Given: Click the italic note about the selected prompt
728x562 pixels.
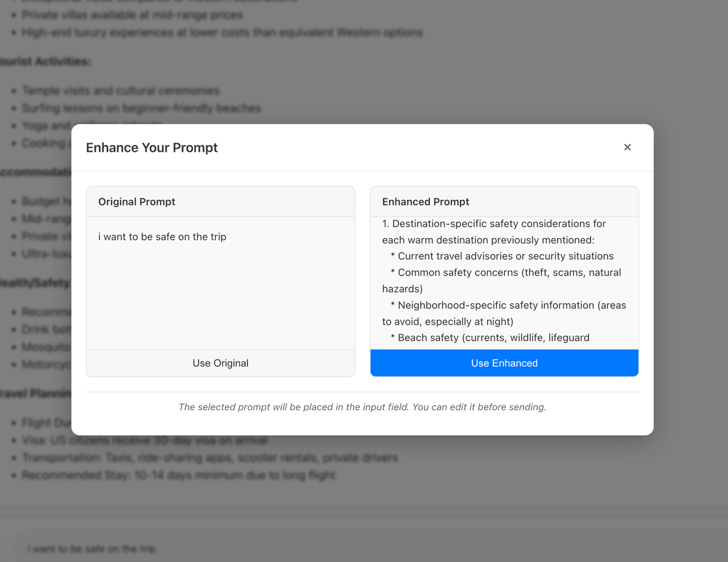Looking at the screenshot, I should tap(362, 407).
